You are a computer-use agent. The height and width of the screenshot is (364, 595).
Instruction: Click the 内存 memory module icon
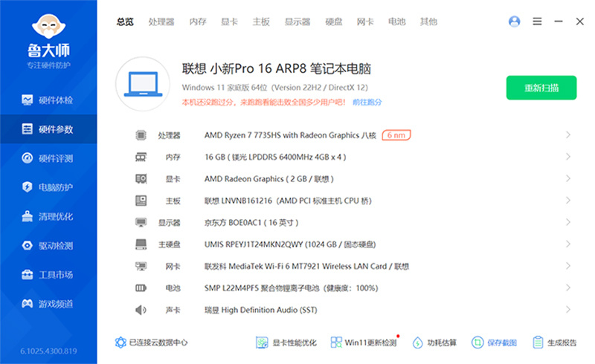pyautogui.click(x=141, y=157)
